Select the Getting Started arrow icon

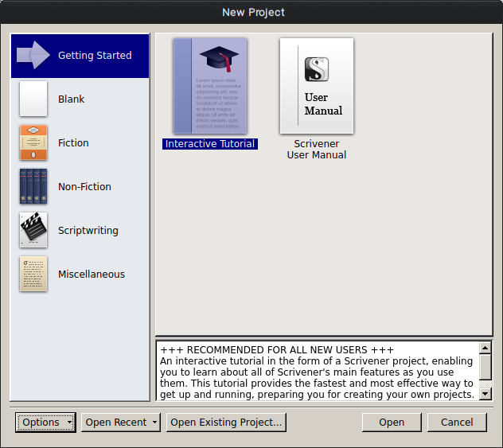coord(33,55)
